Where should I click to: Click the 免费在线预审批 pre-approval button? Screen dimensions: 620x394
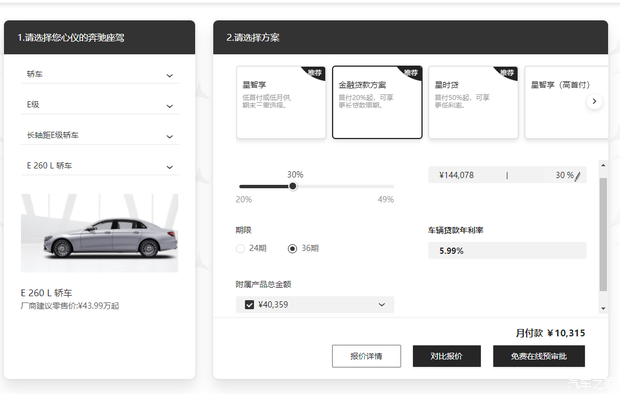point(539,356)
